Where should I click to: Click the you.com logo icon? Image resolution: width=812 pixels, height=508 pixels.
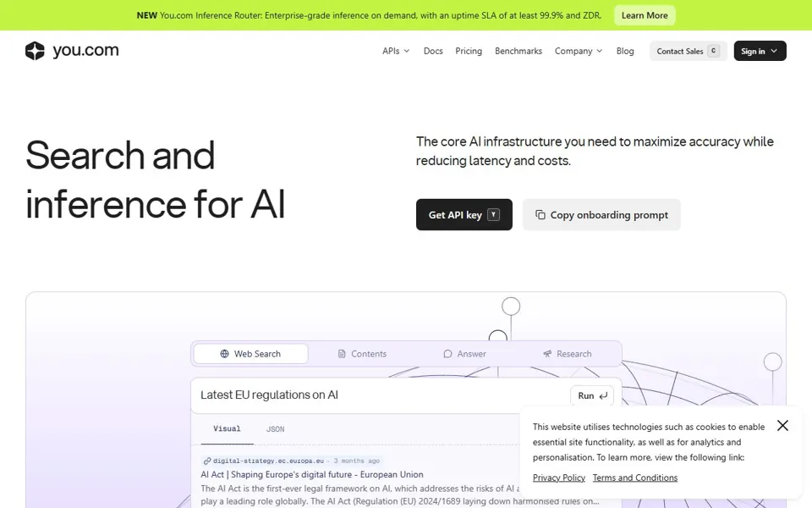[x=35, y=51]
